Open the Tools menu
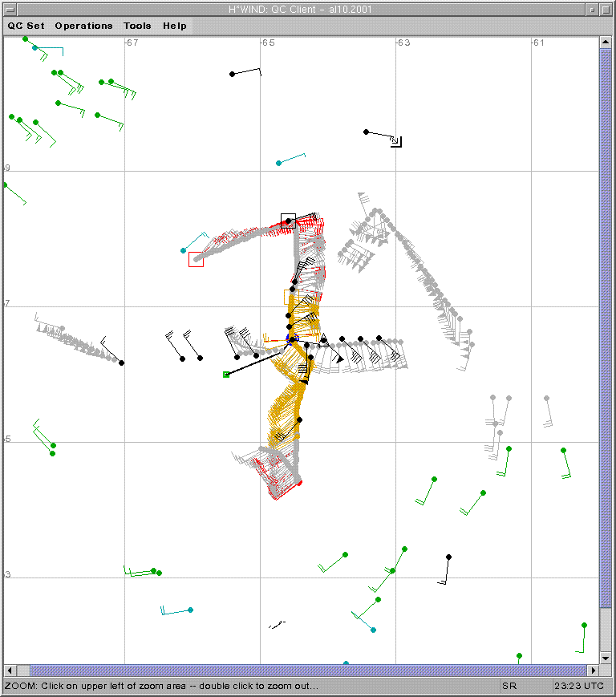The width and height of the screenshot is (616, 697). (x=137, y=26)
